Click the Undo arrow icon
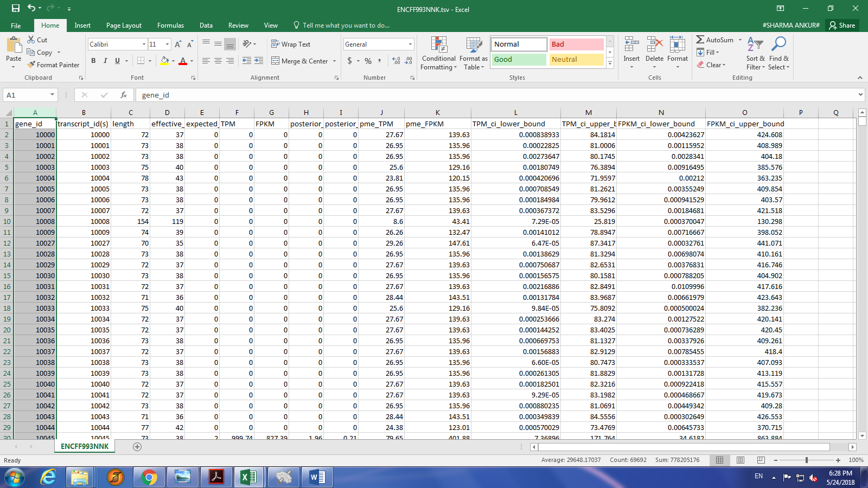Screen dimensions: 868x488 pyautogui.click(x=31, y=8)
